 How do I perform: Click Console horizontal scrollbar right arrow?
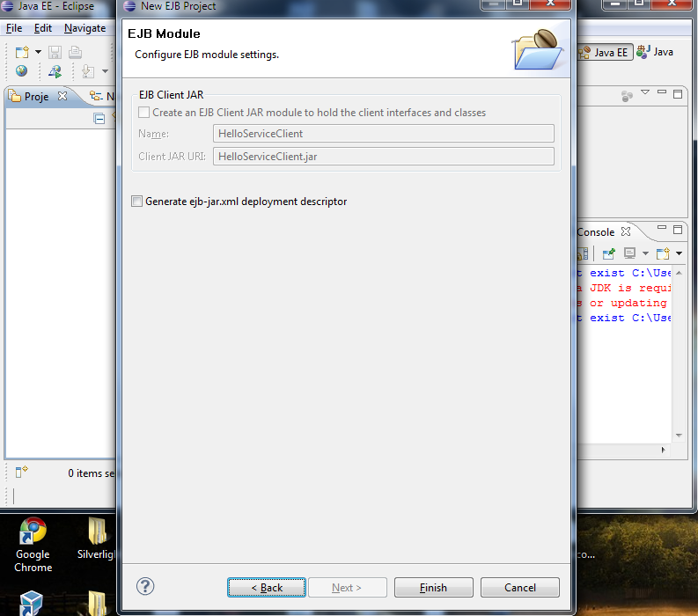pos(663,450)
